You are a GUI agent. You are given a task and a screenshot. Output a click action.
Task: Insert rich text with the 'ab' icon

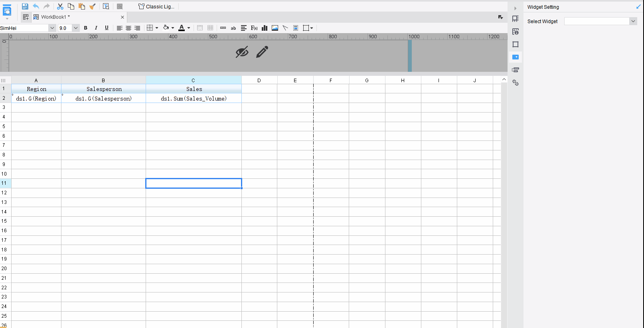pos(233,28)
